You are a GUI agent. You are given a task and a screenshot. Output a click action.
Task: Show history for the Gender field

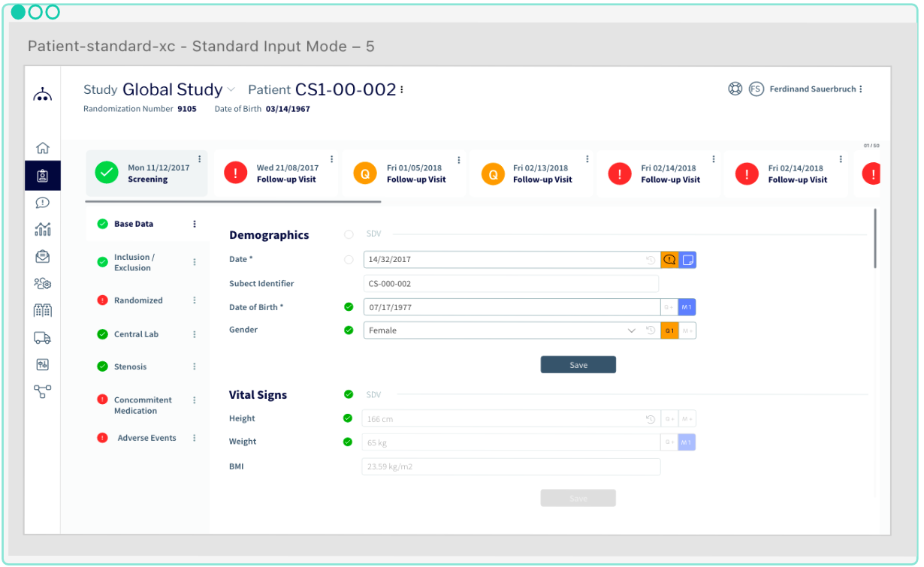(651, 330)
